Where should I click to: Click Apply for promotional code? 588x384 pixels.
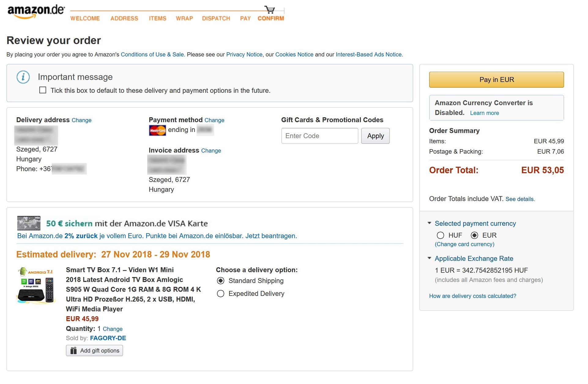375,136
